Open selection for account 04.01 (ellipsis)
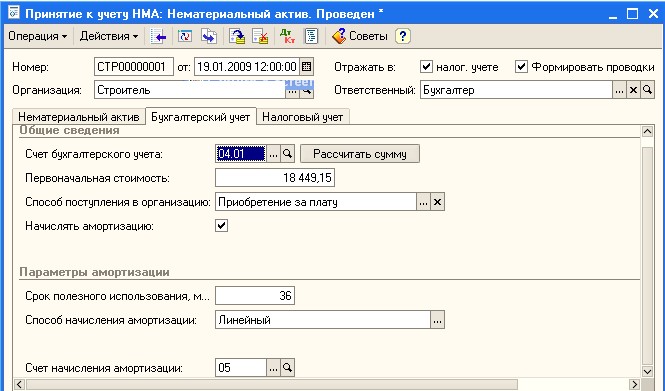Screen dimensions: 665x391 [273, 154]
